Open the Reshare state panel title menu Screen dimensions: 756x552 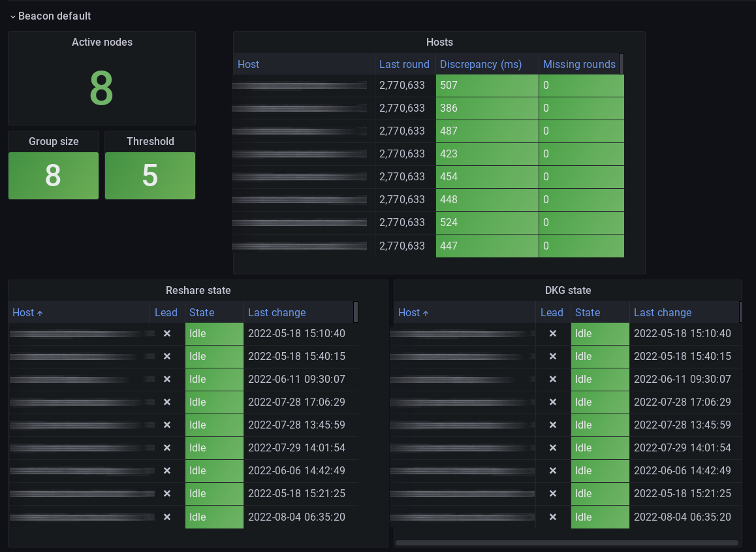coord(198,291)
